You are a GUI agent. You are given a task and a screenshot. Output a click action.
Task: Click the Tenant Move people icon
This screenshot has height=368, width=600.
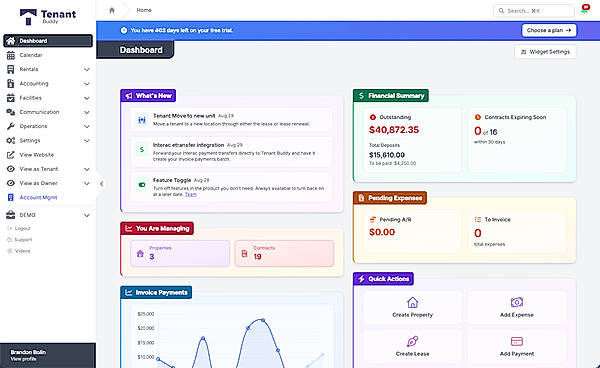point(142,120)
